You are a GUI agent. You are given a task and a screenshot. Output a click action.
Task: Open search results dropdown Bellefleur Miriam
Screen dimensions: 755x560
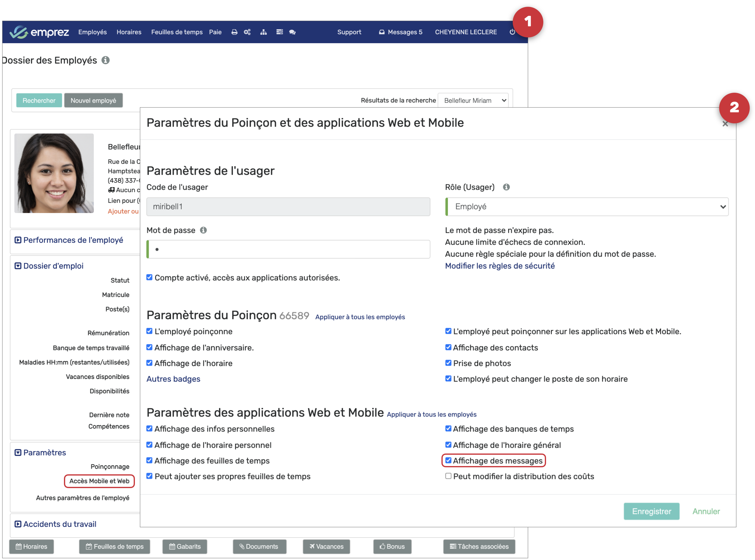click(473, 100)
